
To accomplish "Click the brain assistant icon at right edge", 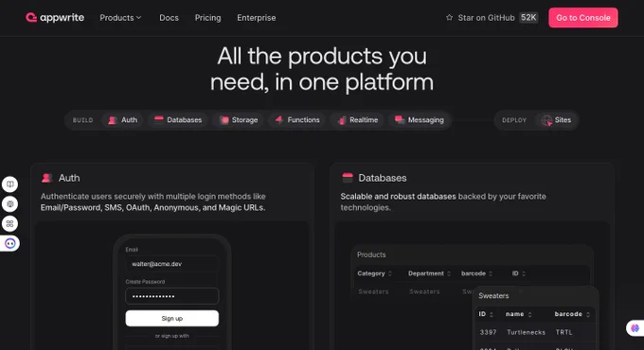I will [635, 328].
